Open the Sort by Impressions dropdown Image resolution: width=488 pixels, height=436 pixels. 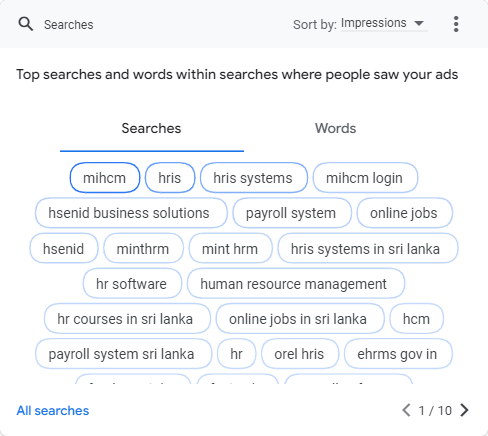(x=384, y=23)
